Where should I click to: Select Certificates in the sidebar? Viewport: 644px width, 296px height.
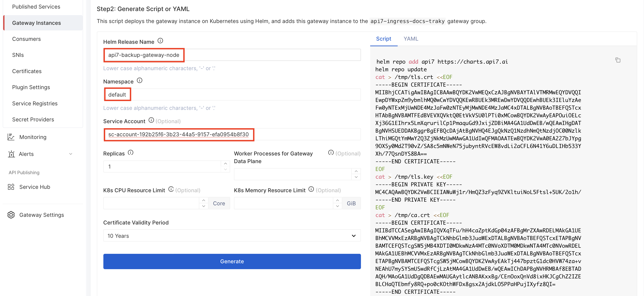pyautogui.click(x=27, y=71)
